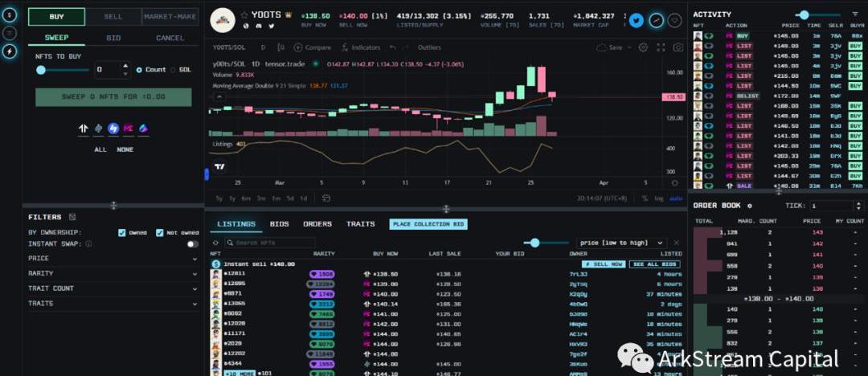Uncheck the Owned ownership checkbox
Screen dimensions: 868x376
click(122, 232)
